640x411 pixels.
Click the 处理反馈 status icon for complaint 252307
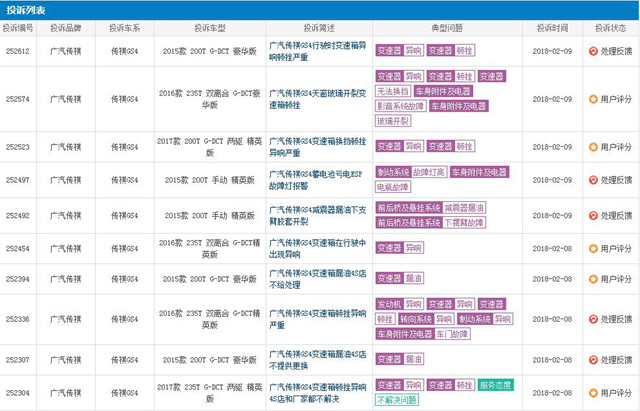[x=593, y=360]
